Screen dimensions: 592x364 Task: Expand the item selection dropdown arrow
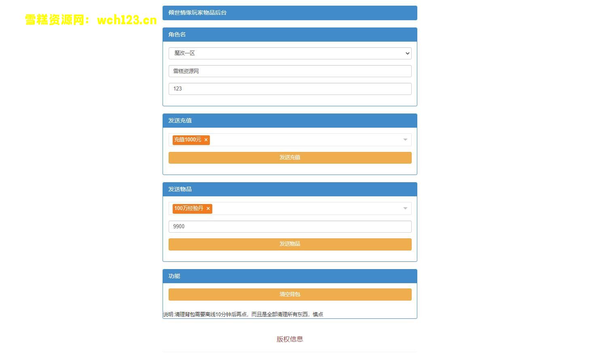pyautogui.click(x=405, y=208)
